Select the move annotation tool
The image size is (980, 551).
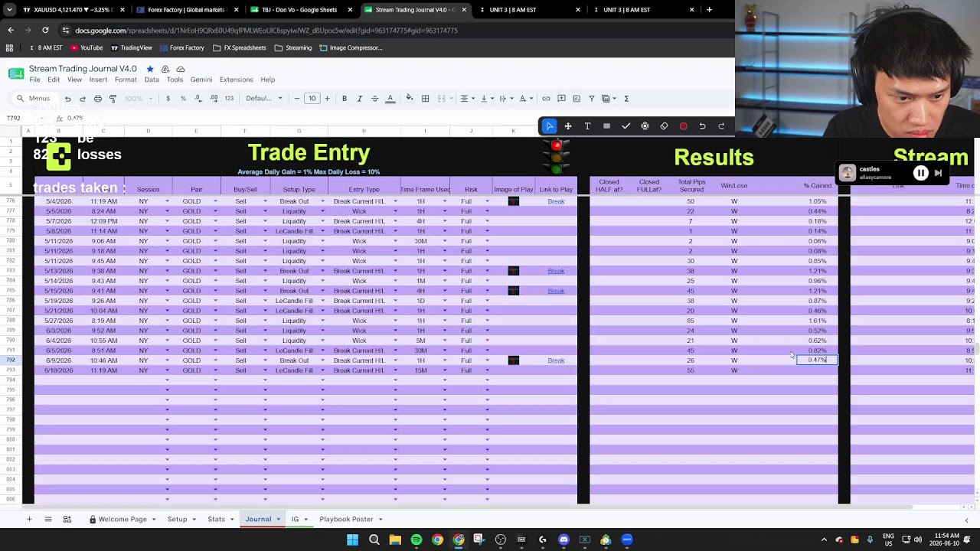(568, 126)
